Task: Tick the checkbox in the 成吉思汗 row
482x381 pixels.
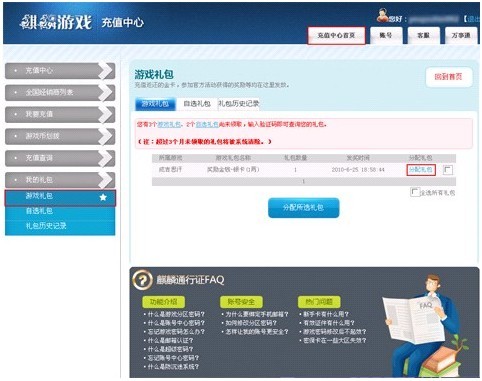Action: [x=448, y=170]
